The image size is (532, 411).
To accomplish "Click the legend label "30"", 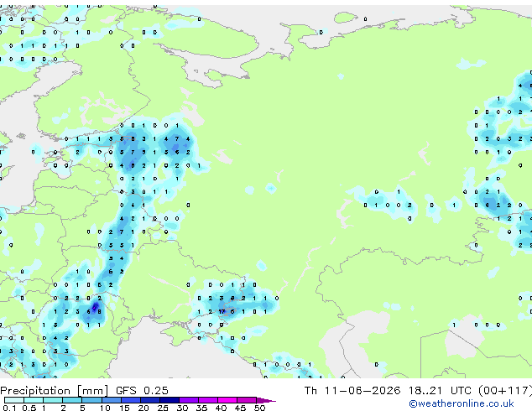I will pyautogui.click(x=182, y=408).
